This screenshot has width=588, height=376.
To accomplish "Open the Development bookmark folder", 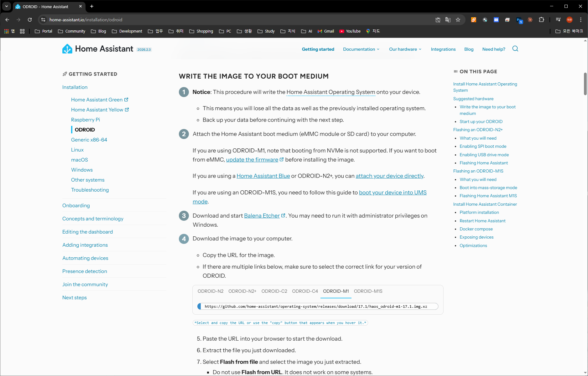I will pyautogui.click(x=127, y=31).
